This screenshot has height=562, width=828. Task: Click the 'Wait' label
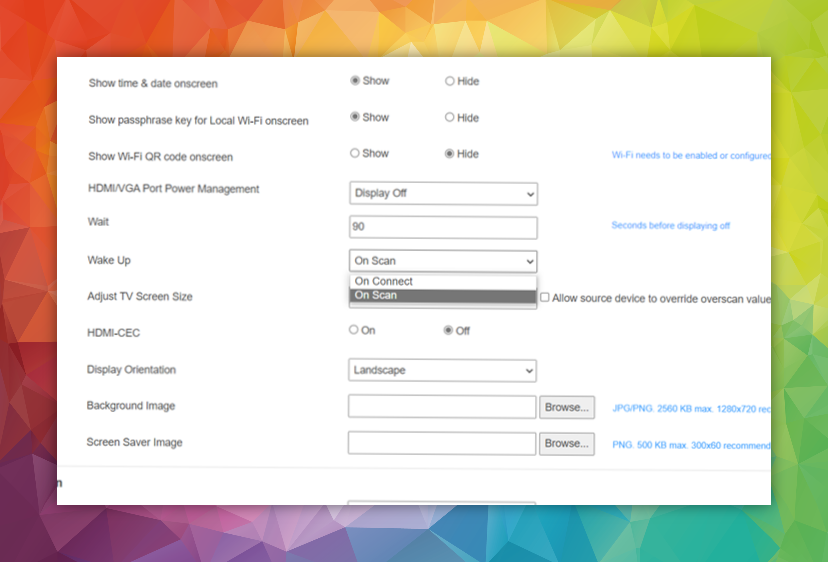pyautogui.click(x=98, y=222)
